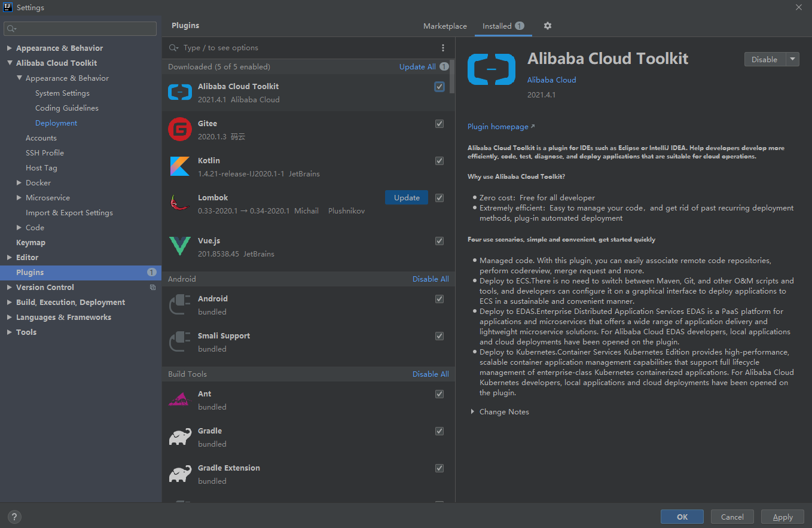Expand the Version Control node
The image size is (812, 528).
coord(10,288)
